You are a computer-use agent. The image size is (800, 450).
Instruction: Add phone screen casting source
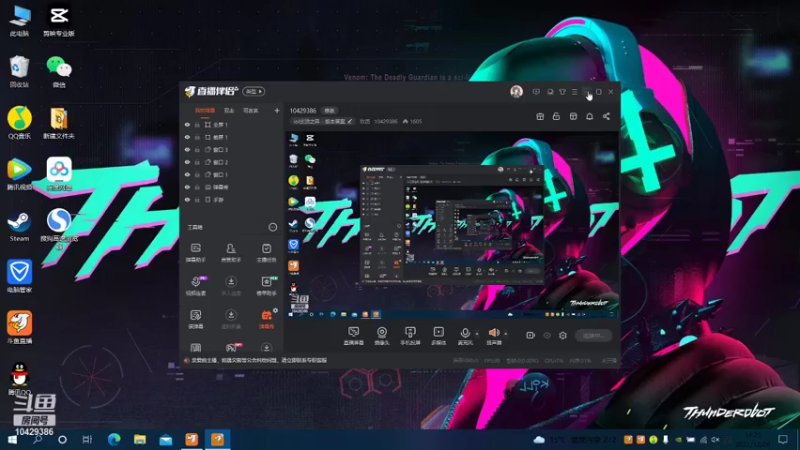(x=410, y=336)
